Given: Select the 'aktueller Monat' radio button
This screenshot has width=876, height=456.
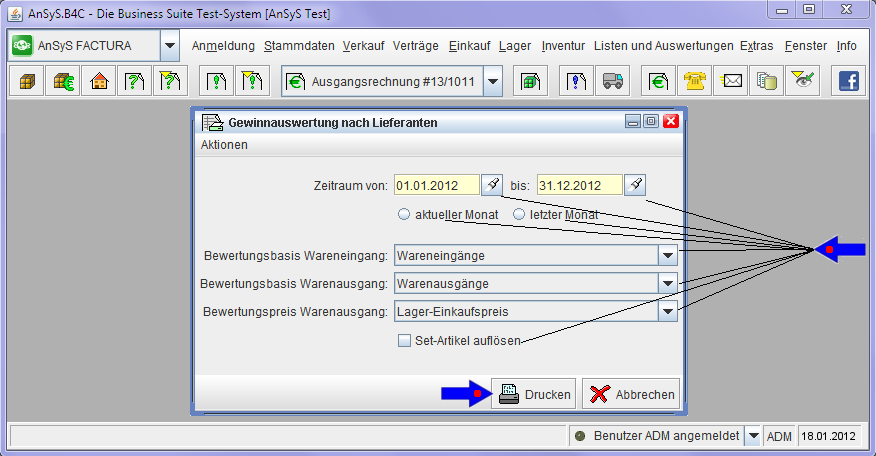Looking at the screenshot, I should (x=404, y=214).
